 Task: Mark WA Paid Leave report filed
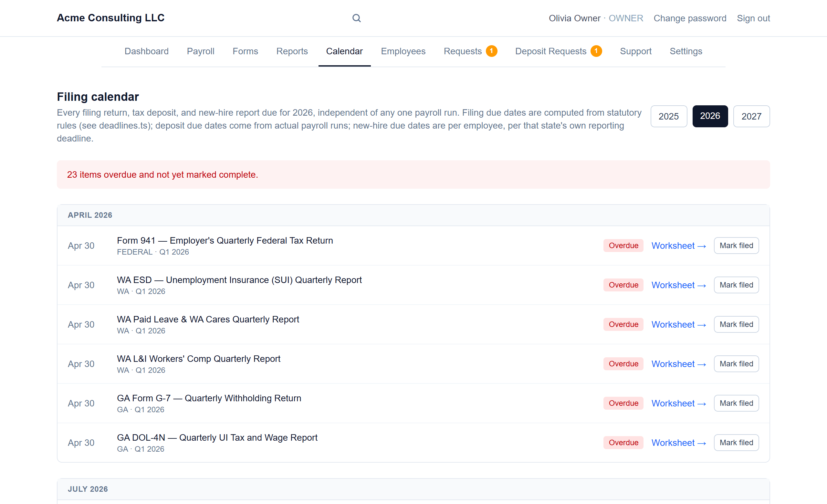coord(736,324)
